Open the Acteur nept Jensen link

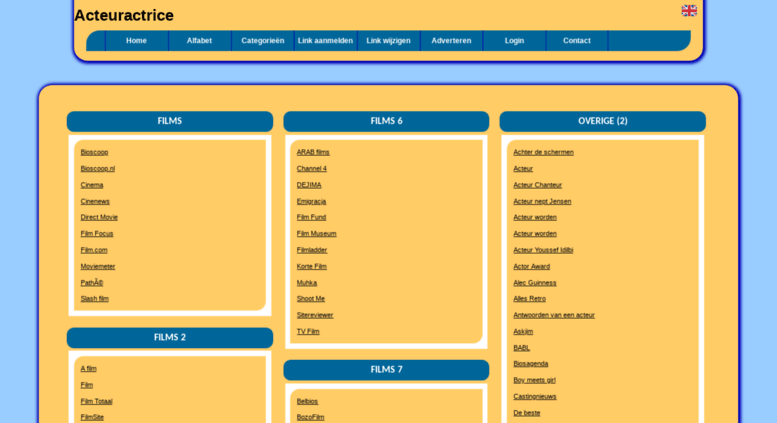[x=542, y=201]
